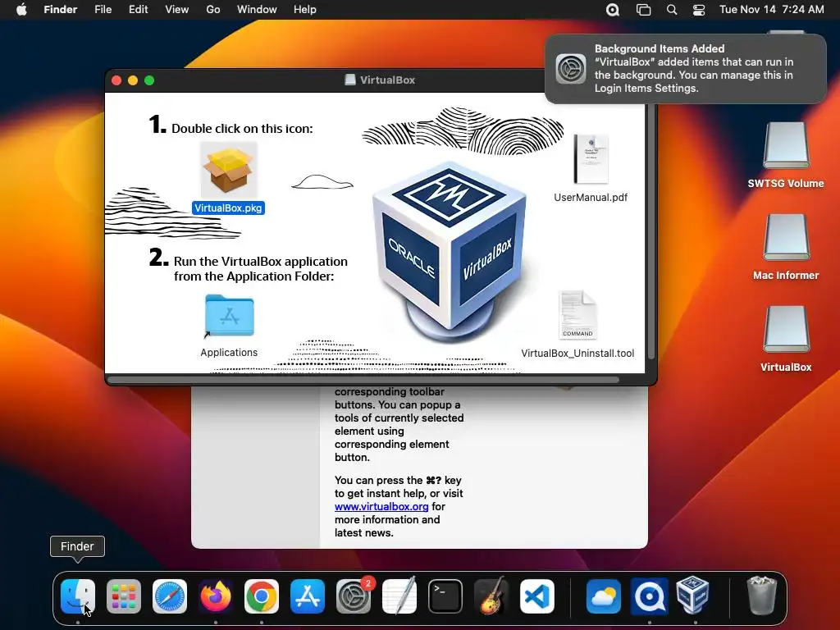Image resolution: width=840 pixels, height=630 pixels.
Task: Click the horizontal scrollbar of VirtualBox window
Action: [363, 380]
